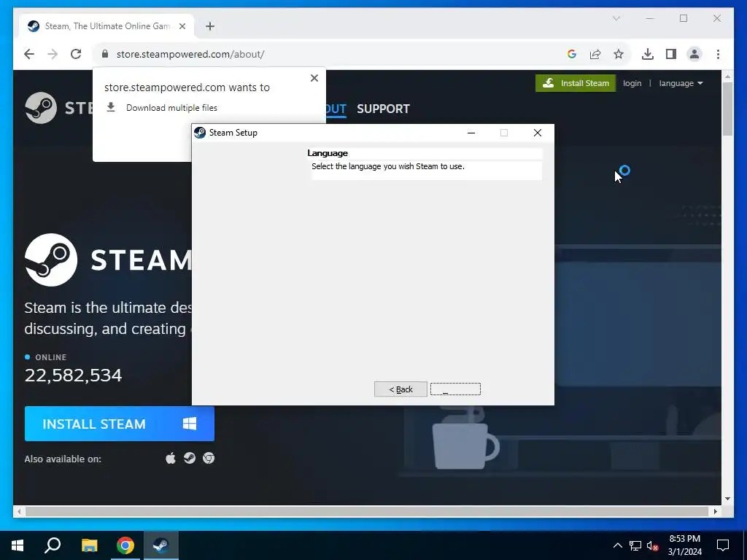Show hidden system tray icons
The width and height of the screenshot is (747, 560).
click(617, 545)
